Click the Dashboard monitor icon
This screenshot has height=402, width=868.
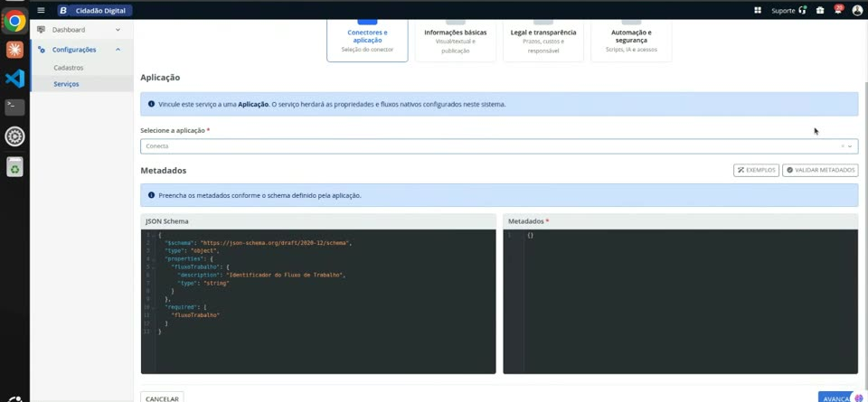(x=41, y=30)
